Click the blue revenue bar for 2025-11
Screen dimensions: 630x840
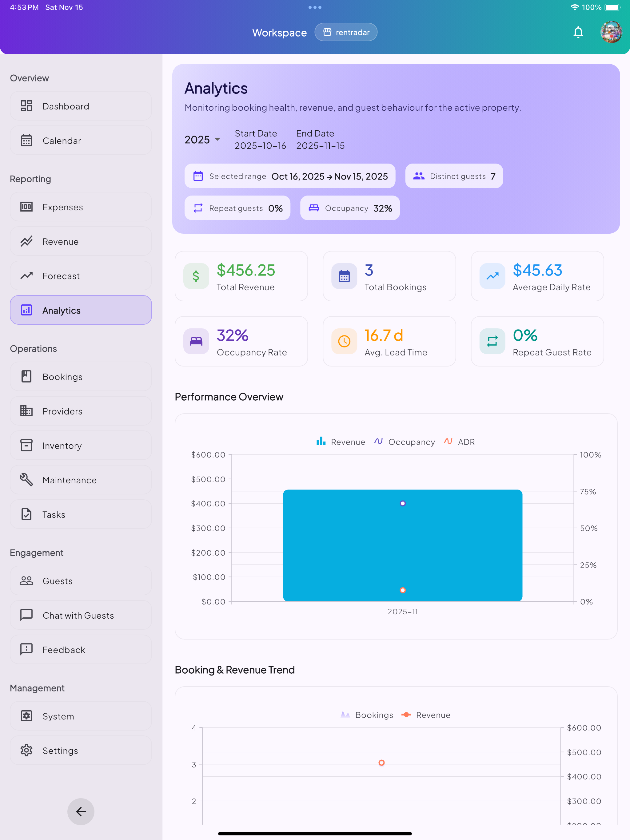coord(403,545)
